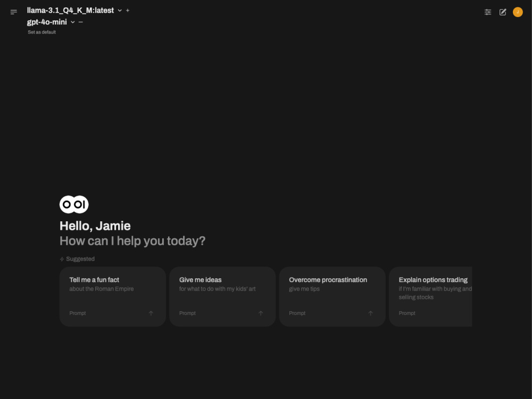Click the 'give me tips' subtitle
The width and height of the screenshot is (532, 399).
tap(304, 289)
